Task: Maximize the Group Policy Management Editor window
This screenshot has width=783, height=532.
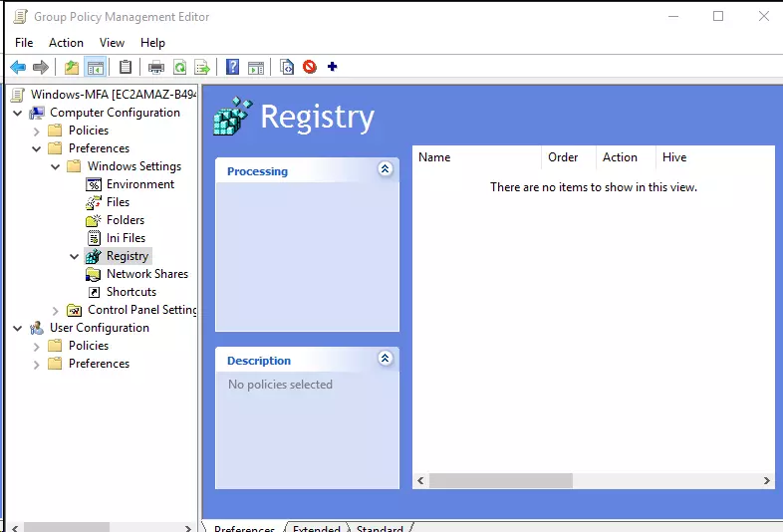Action: coord(718,16)
